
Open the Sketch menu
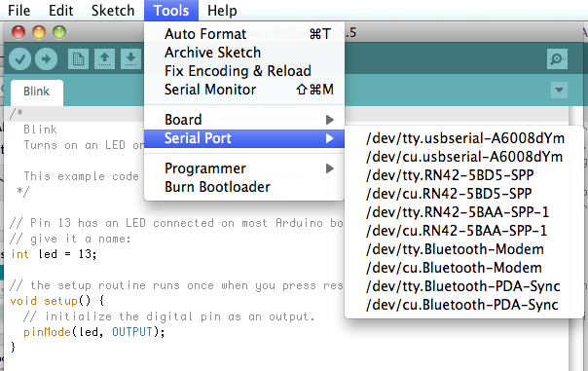click(113, 11)
